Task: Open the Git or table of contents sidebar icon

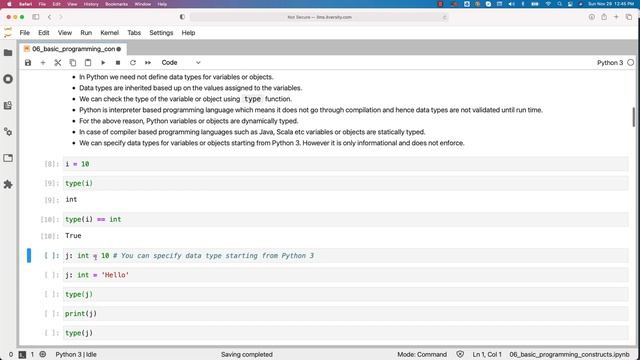Action: click(x=8, y=105)
